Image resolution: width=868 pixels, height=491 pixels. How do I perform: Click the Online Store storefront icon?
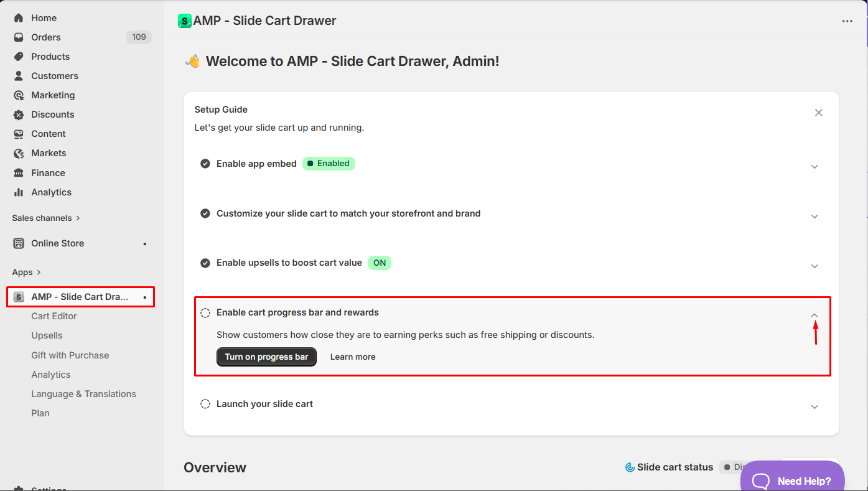click(x=19, y=243)
